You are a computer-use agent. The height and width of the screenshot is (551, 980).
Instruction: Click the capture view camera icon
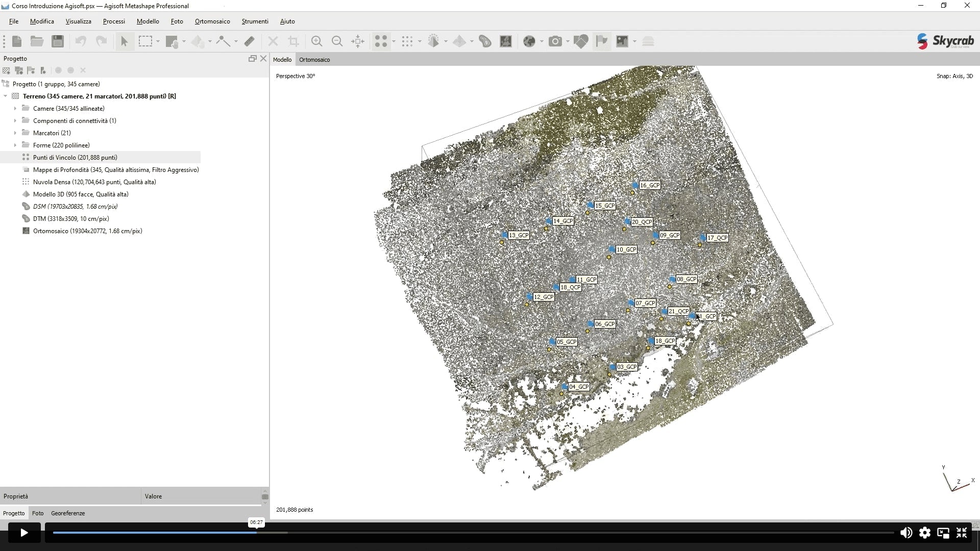(555, 41)
